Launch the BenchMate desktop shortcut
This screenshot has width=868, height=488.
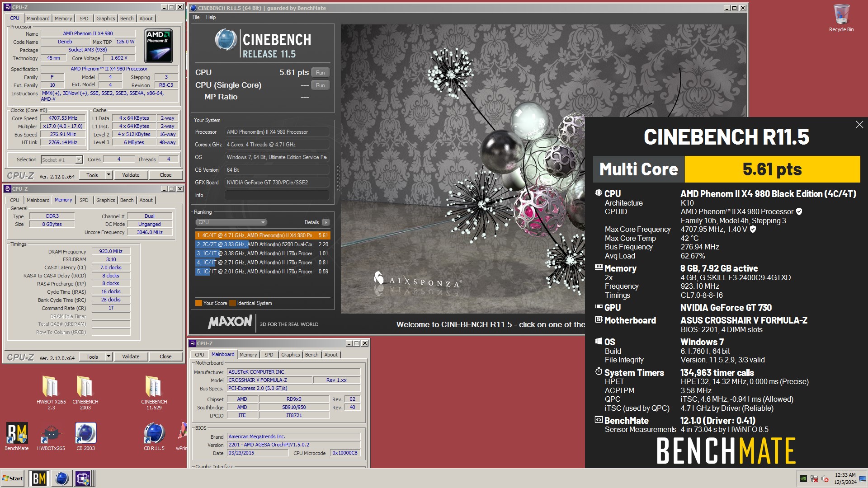click(17, 436)
